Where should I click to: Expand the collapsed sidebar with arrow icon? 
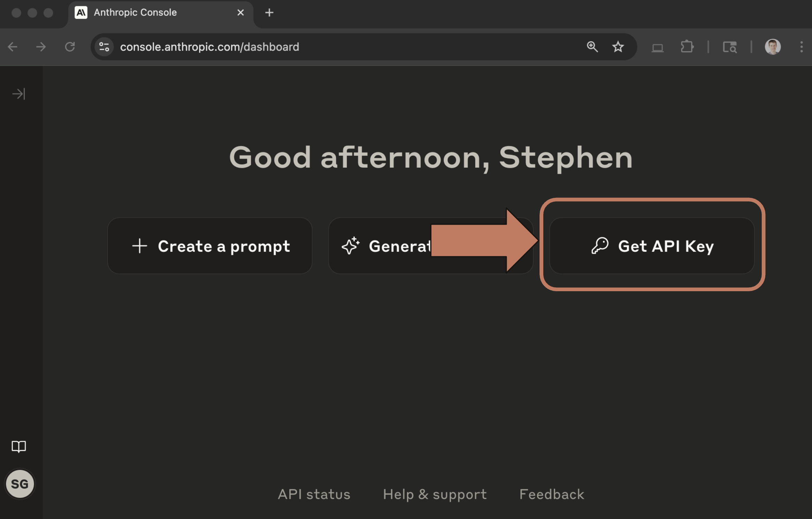coord(19,94)
